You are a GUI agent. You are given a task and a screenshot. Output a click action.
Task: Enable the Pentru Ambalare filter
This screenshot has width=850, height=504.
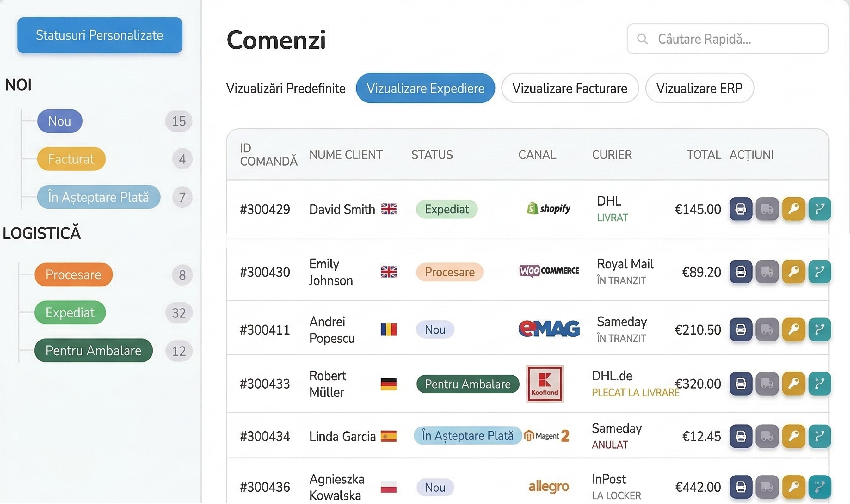93,350
